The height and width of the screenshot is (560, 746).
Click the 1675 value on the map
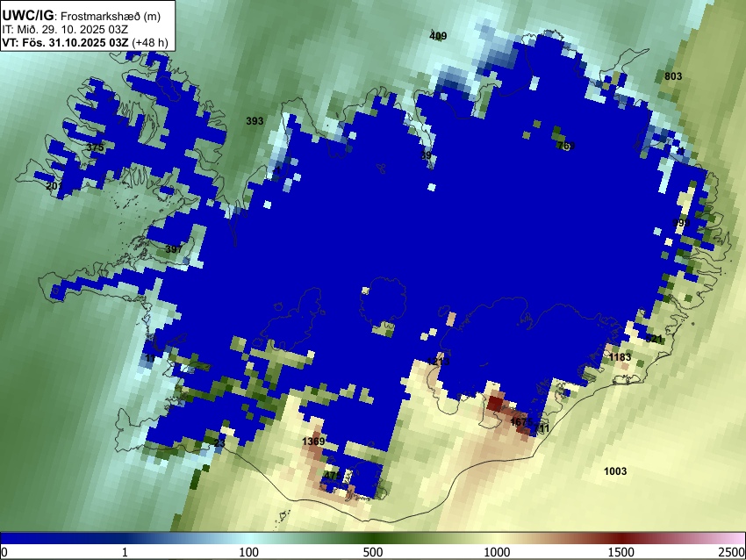[x=521, y=421]
